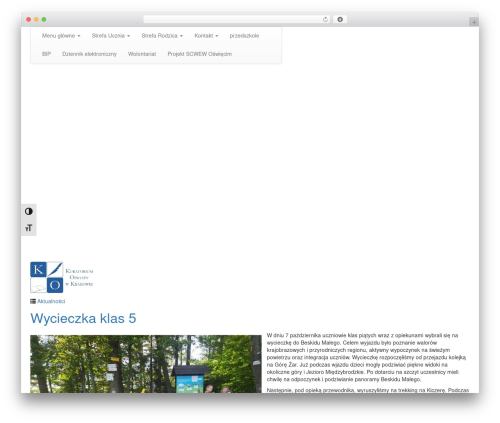Image resolution: width=500 pixels, height=423 pixels.
Task: Open Projekt SCWEW Oświęcim menu item
Action: coord(200,54)
